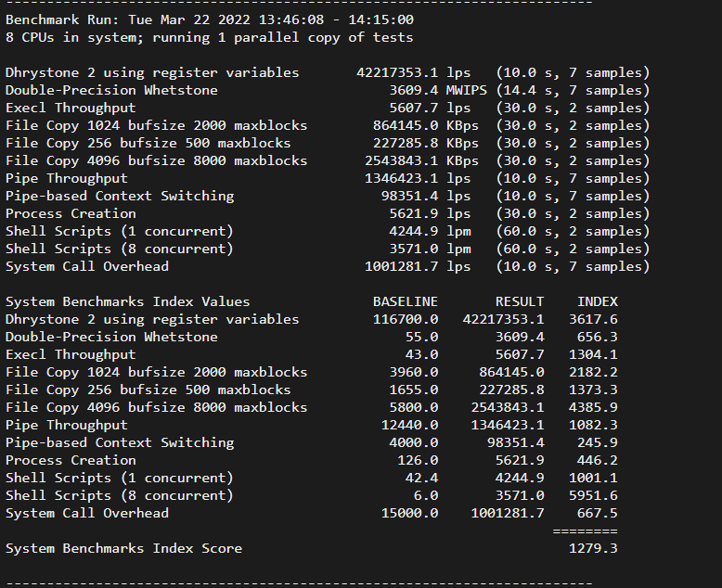The height and width of the screenshot is (588, 722).
Task: Click the final index score 1279.3
Action: (x=594, y=548)
